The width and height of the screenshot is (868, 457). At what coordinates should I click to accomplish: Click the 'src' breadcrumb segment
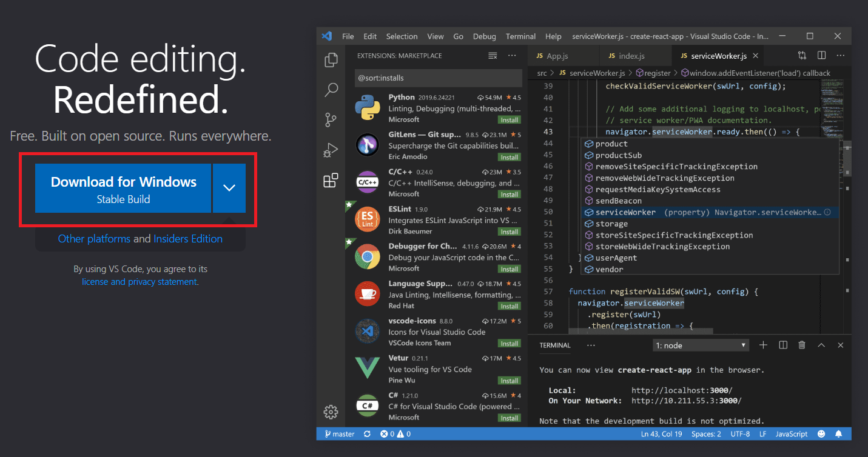coord(542,73)
